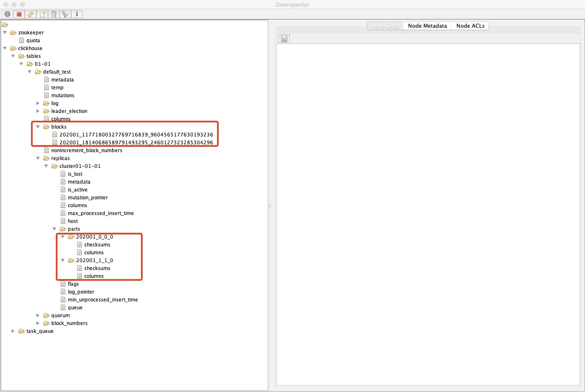Select the flags node
The height and width of the screenshot is (392, 585).
[73, 284]
